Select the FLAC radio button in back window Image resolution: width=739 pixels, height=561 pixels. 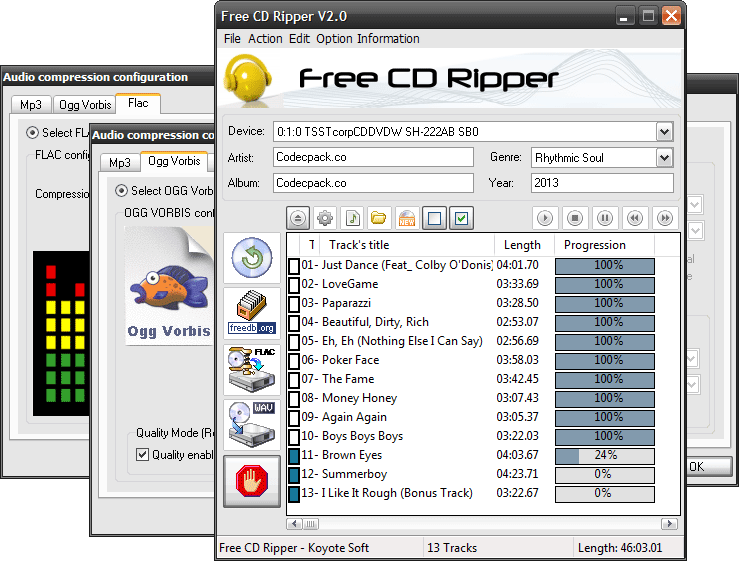coord(32,133)
